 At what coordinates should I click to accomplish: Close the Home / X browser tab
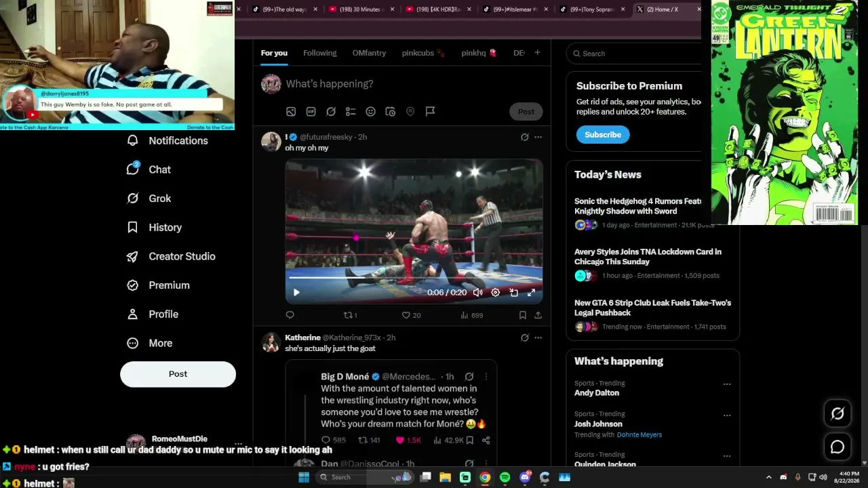click(x=699, y=9)
